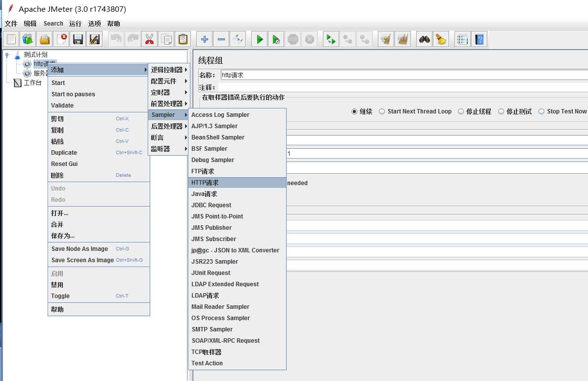Viewport: 588px width, 381px height.
Task: Select the 停止测试 radio button
Action: 501,111
